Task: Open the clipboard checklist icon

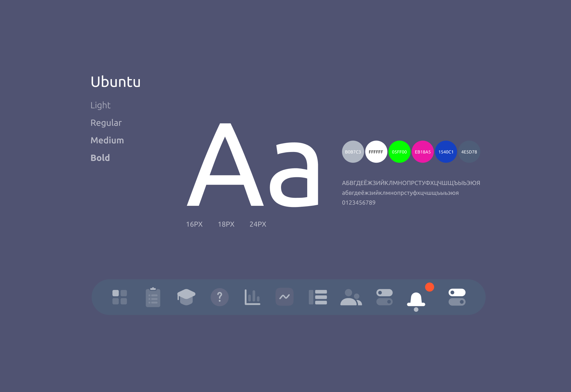Action: pyautogui.click(x=153, y=297)
